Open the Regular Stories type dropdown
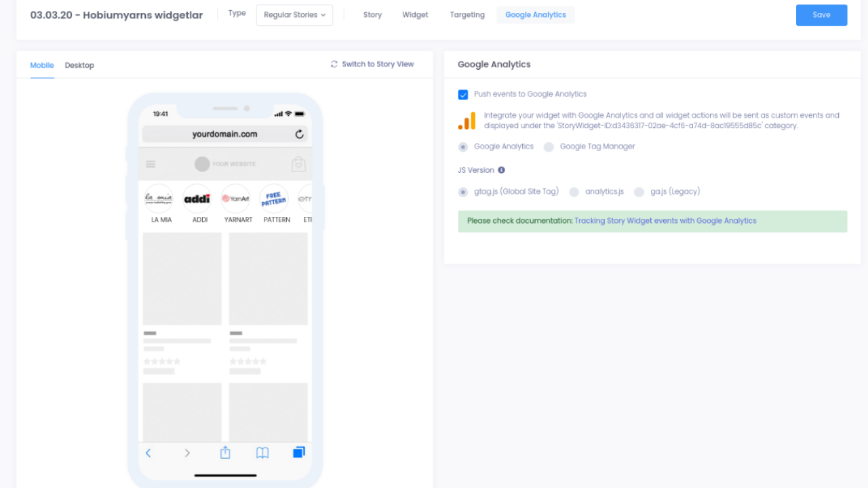 click(x=294, y=15)
